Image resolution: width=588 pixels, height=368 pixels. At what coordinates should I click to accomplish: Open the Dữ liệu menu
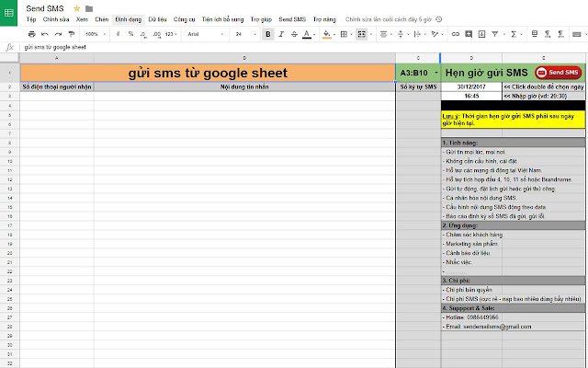157,19
